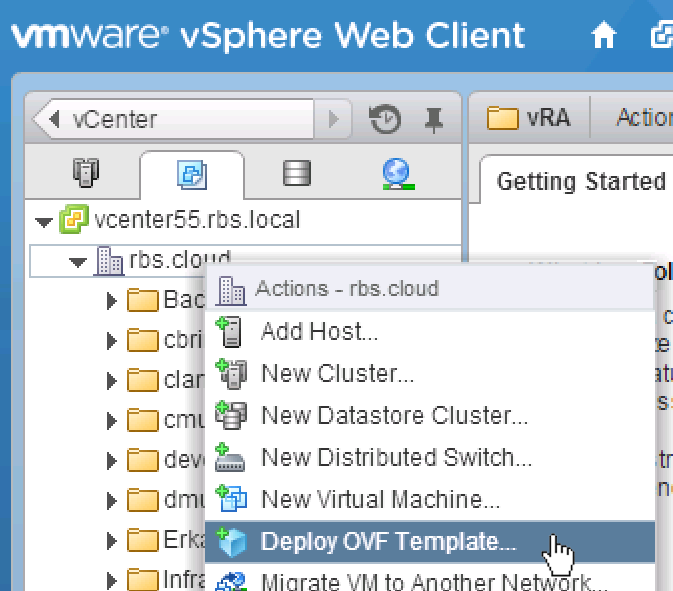Click the datacenter icon beside rbs.cloud
673x591 pixels.
[109, 261]
